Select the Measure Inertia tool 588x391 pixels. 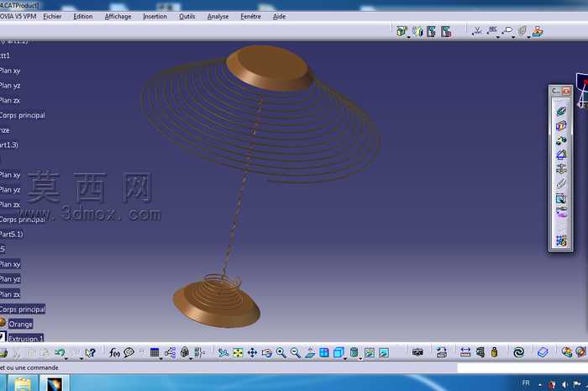click(494, 352)
